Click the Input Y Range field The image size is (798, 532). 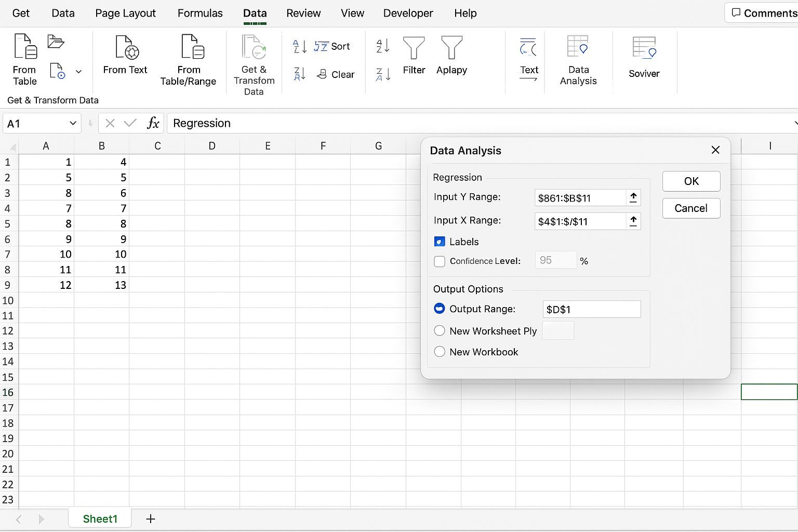pyautogui.click(x=580, y=197)
